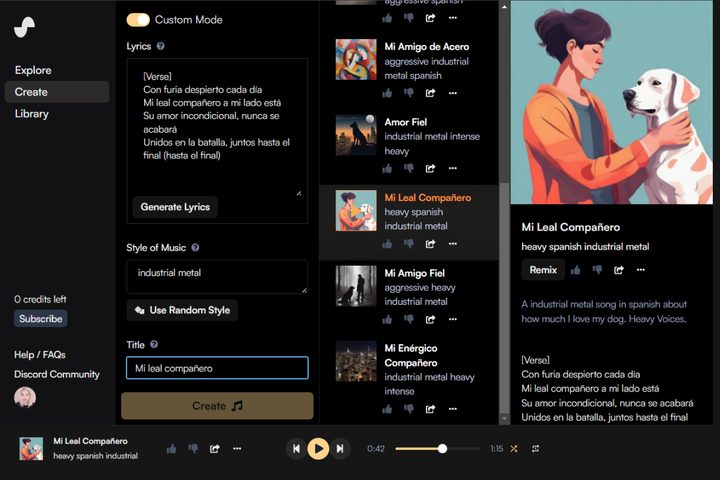Like the Mi Amigo de Acero song
Screen dimensions: 720x480
[x=387, y=93]
